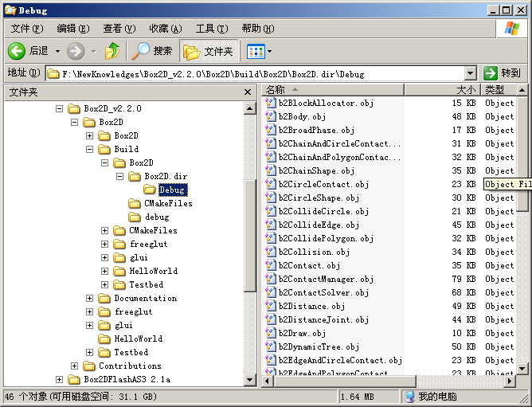Click the b2BlockAllocator.obj file icon

click(271, 103)
